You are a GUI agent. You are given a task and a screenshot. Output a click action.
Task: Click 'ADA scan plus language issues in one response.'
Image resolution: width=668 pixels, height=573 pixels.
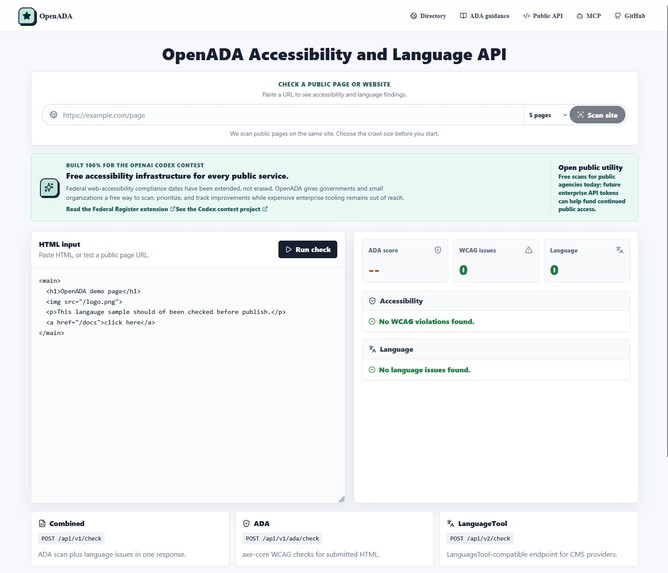point(112,555)
